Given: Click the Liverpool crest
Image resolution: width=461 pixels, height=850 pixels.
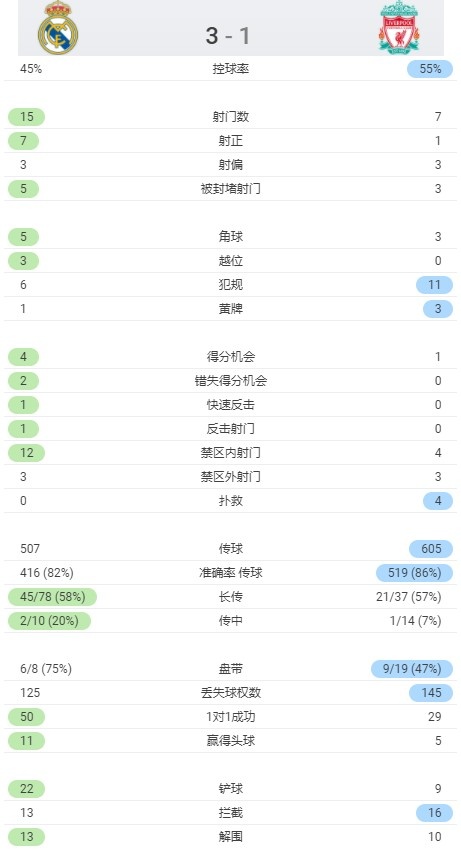Looking at the screenshot, I should point(400,27).
